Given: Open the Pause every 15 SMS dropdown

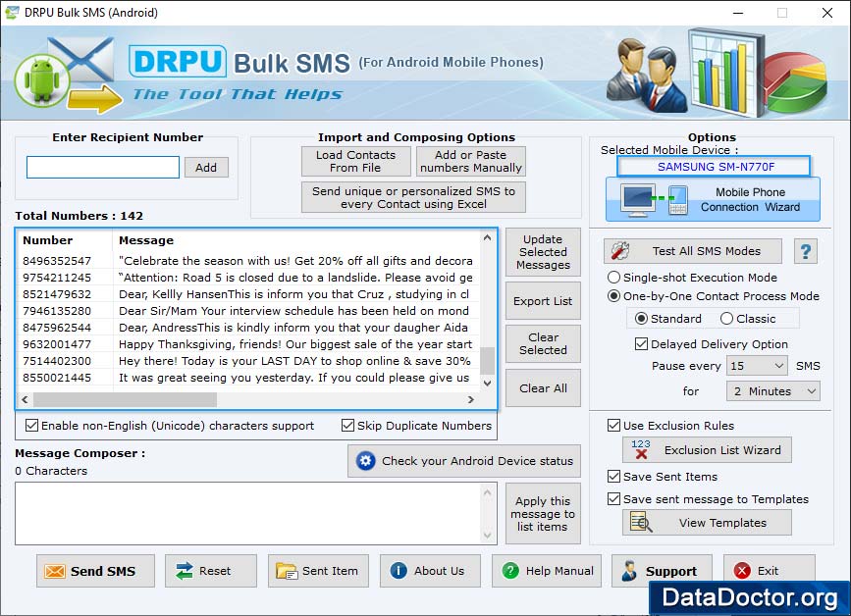Looking at the screenshot, I should coord(757,366).
